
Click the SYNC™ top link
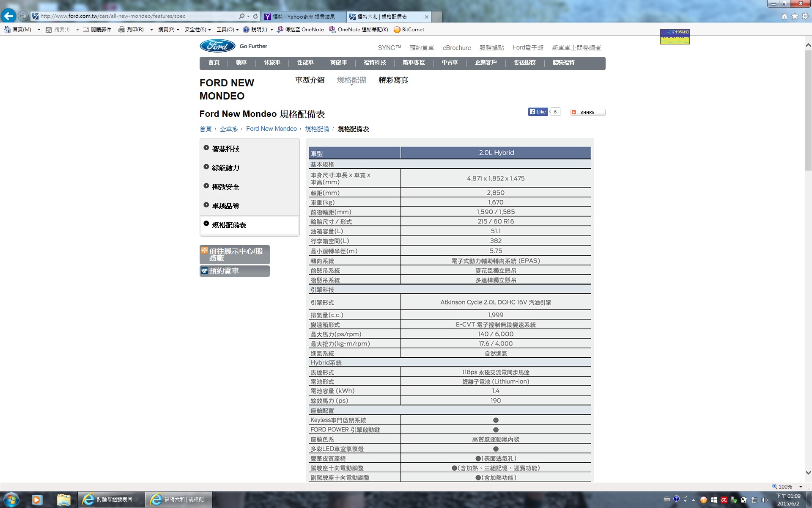(x=389, y=48)
